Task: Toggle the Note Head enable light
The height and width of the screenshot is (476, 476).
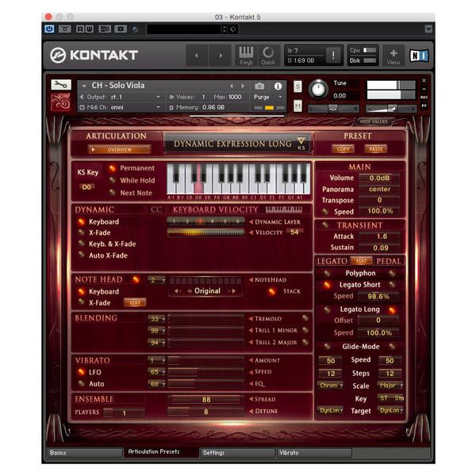Action: coord(136,279)
